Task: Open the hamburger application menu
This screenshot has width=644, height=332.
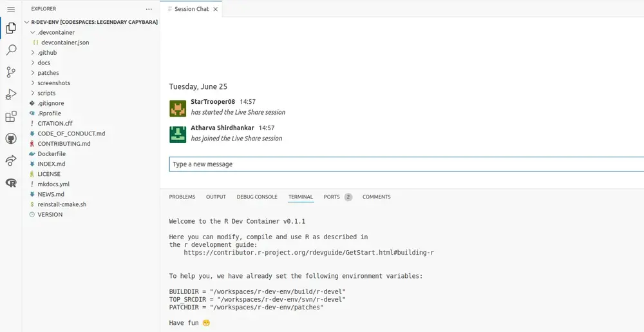Action: click(11, 9)
